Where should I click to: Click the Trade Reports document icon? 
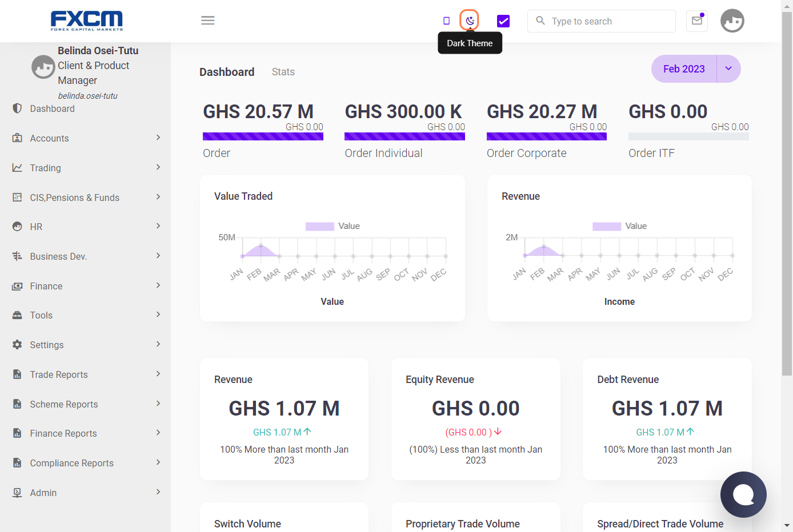pyautogui.click(x=17, y=374)
